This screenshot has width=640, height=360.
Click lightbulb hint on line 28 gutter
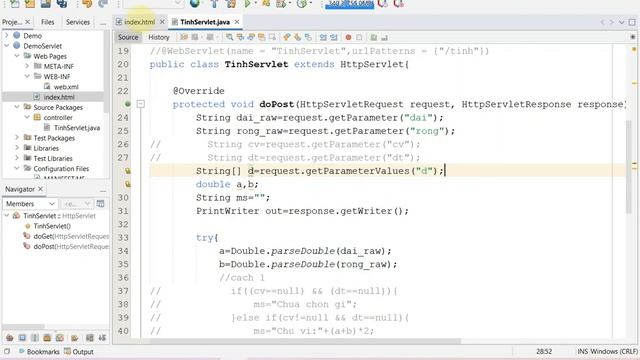pyautogui.click(x=128, y=171)
